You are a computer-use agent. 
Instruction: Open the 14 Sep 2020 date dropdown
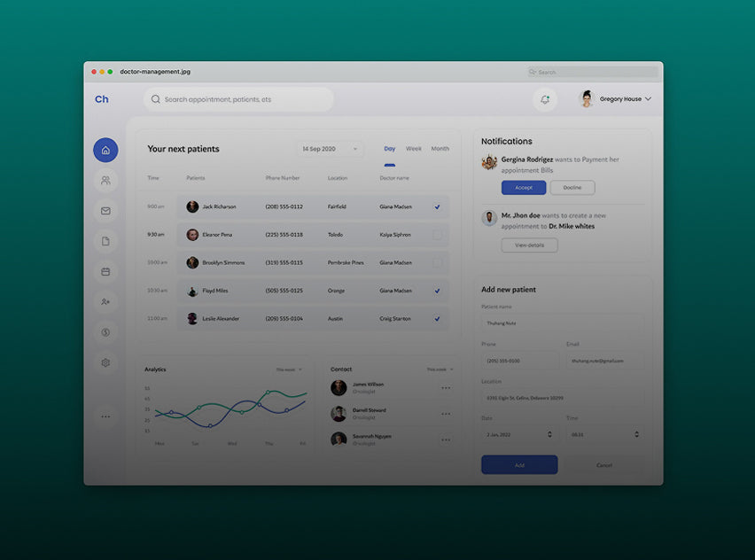(x=330, y=149)
